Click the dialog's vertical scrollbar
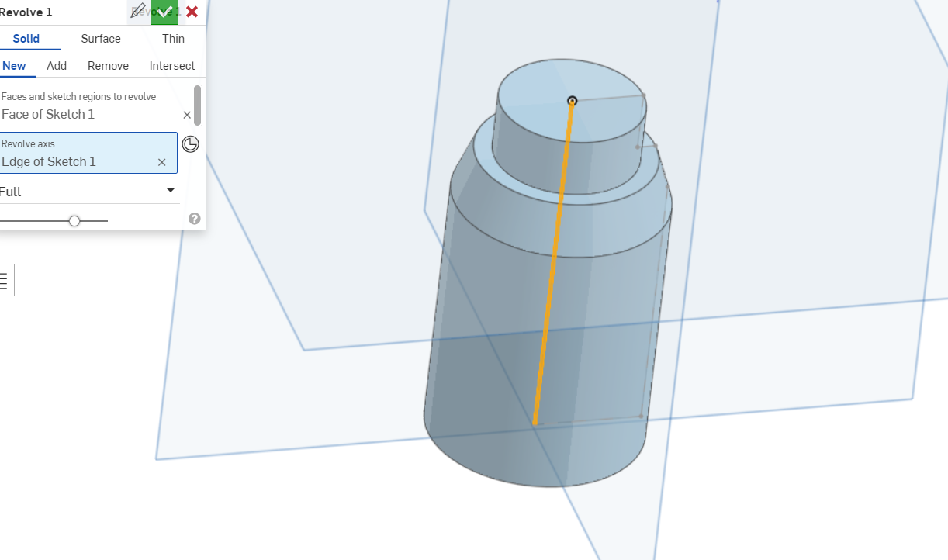This screenshot has height=560, width=948. click(198, 105)
